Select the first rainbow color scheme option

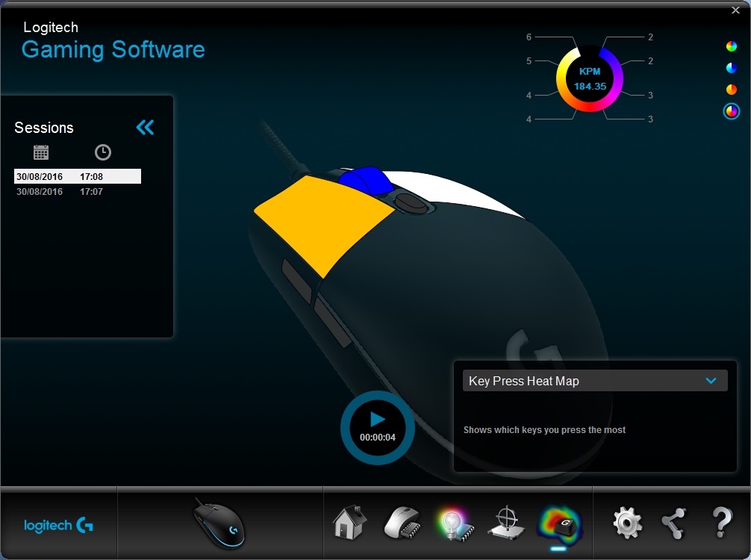(732, 46)
